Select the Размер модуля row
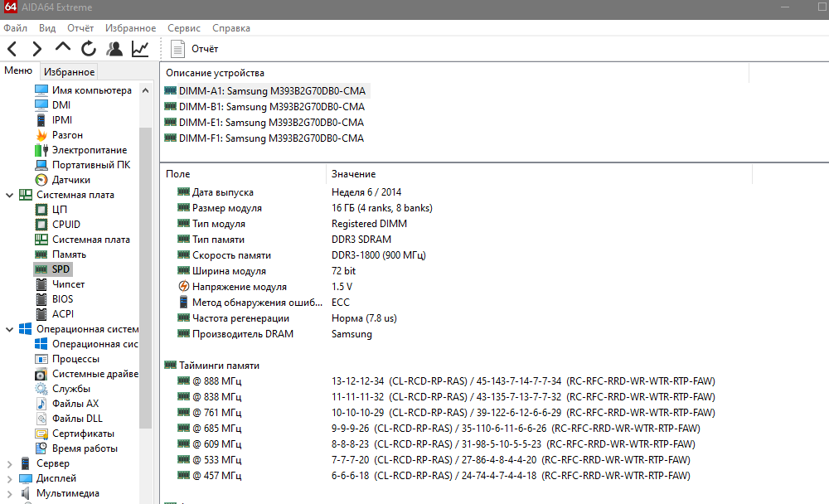This screenshot has width=829, height=504. point(305,208)
